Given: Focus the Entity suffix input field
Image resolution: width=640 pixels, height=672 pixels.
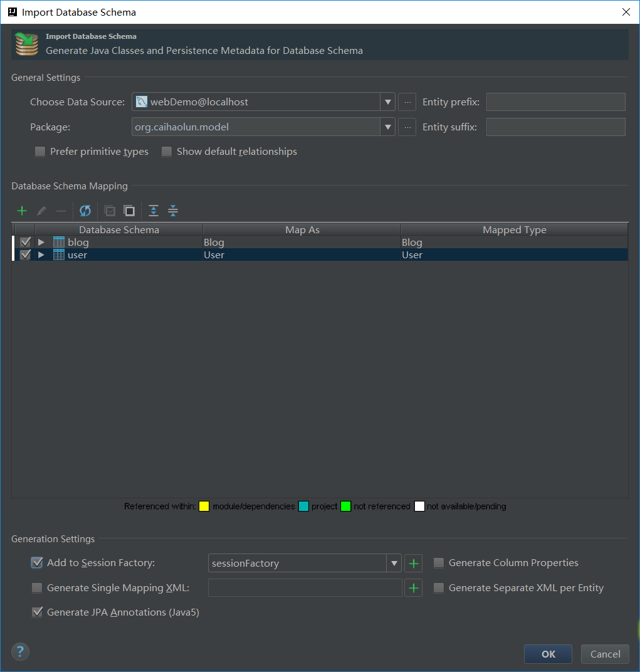Looking at the screenshot, I should coord(555,127).
